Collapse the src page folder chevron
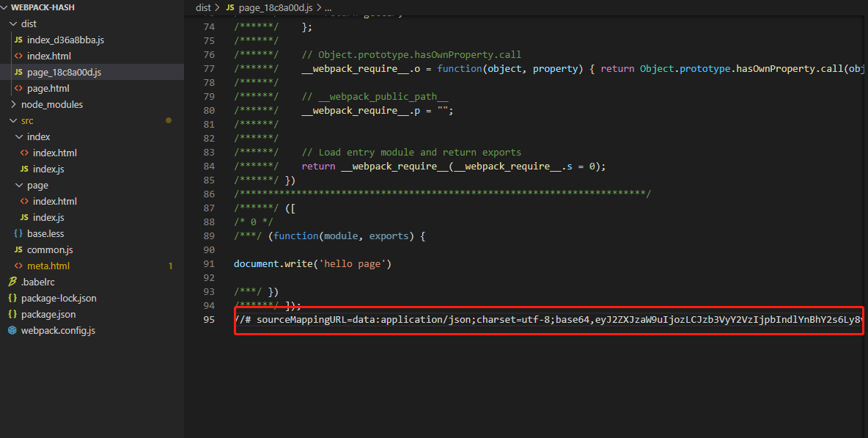 tap(19, 185)
